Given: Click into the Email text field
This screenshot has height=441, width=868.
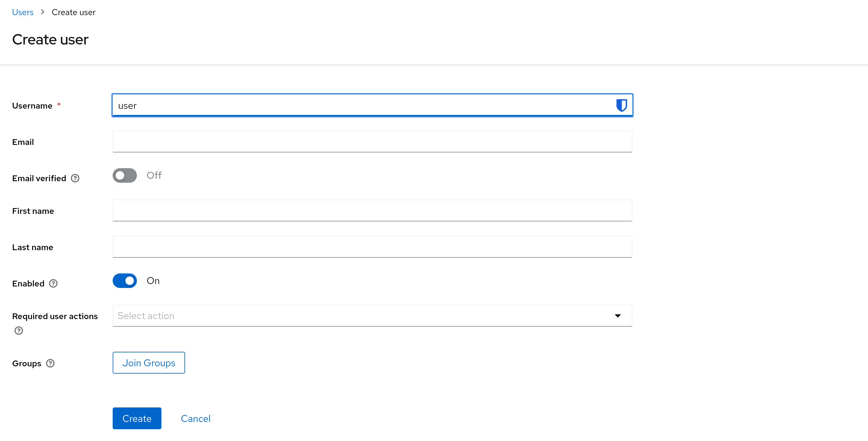Looking at the screenshot, I should (x=372, y=142).
